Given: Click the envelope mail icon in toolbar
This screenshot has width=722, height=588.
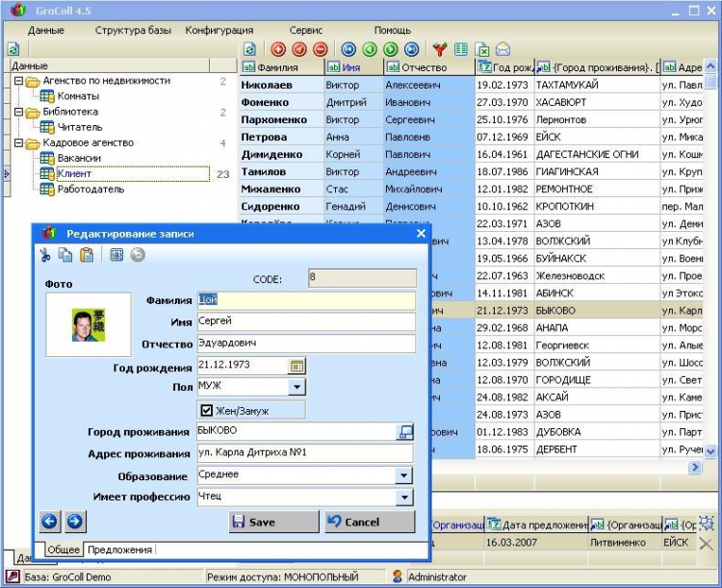Looking at the screenshot, I should point(503,49).
